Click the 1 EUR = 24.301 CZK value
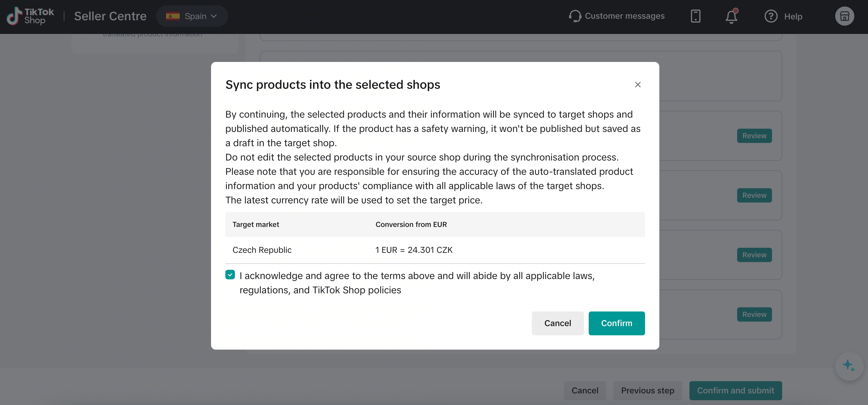This screenshot has height=405, width=868. pos(414,250)
